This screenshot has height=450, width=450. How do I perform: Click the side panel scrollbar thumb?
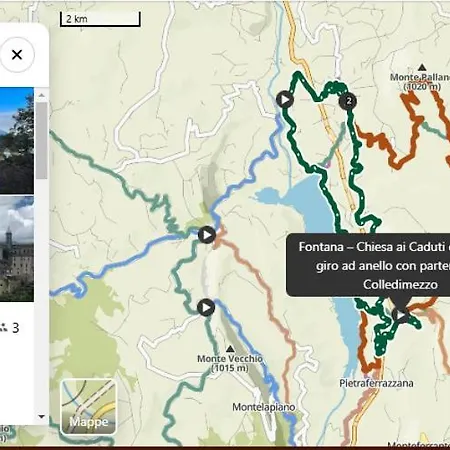(42, 140)
